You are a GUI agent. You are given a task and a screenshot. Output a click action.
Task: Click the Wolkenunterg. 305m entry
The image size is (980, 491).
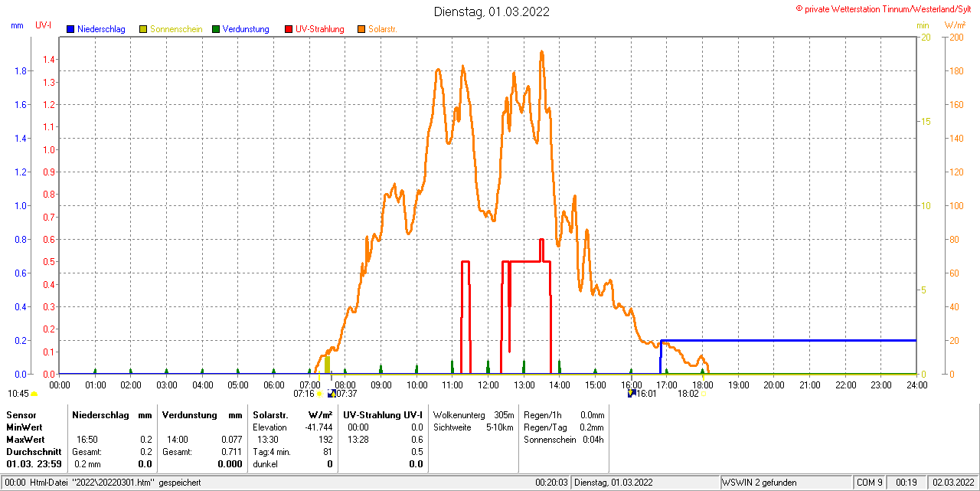click(473, 414)
